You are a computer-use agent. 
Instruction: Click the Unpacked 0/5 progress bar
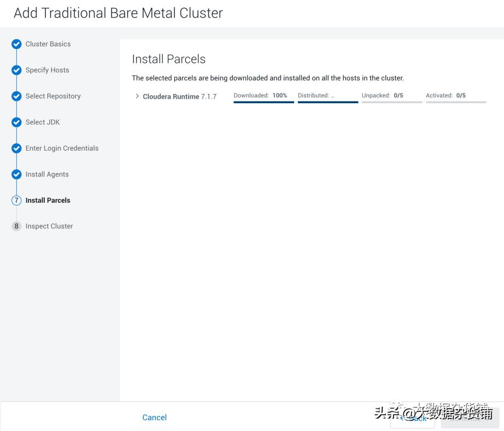392,102
